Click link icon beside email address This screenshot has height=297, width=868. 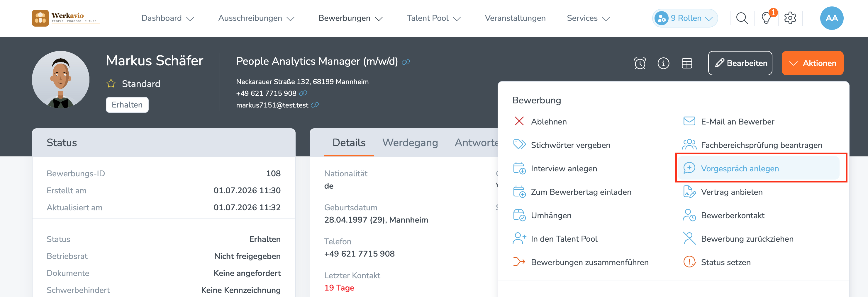[x=315, y=105]
